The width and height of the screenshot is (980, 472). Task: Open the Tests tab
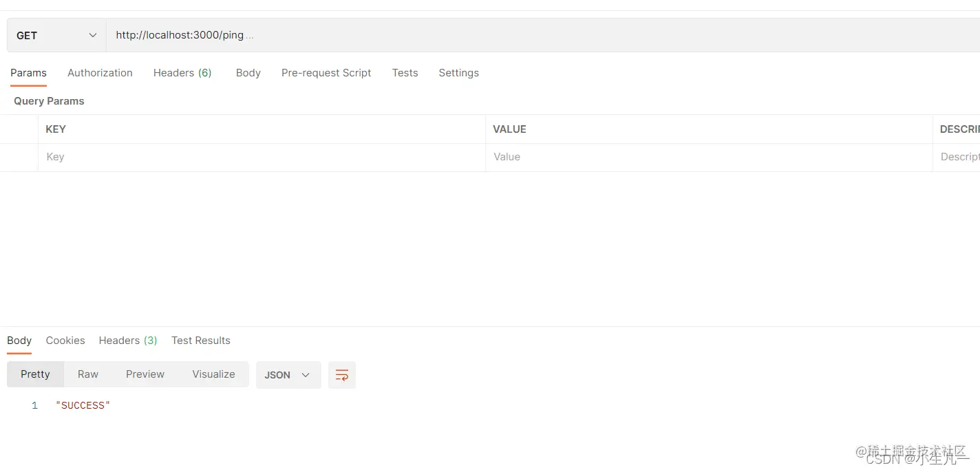click(405, 73)
